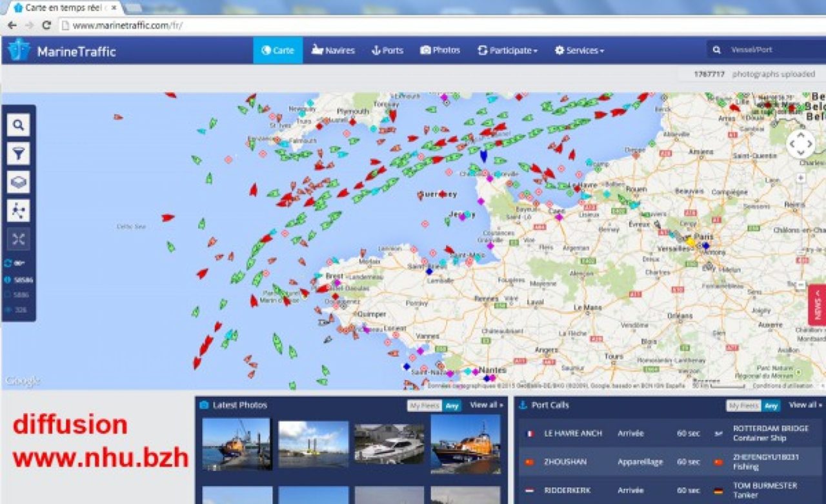Click the browser address bar

point(440,26)
